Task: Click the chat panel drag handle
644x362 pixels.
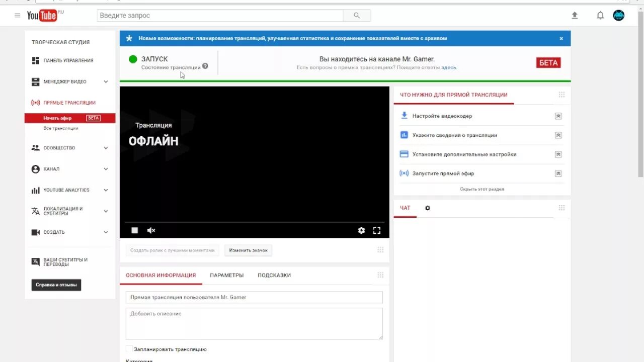Action: (x=561, y=208)
